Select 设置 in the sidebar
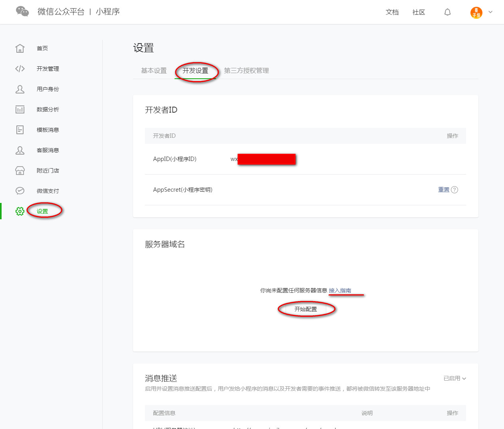This screenshot has width=504, height=429. tap(42, 211)
